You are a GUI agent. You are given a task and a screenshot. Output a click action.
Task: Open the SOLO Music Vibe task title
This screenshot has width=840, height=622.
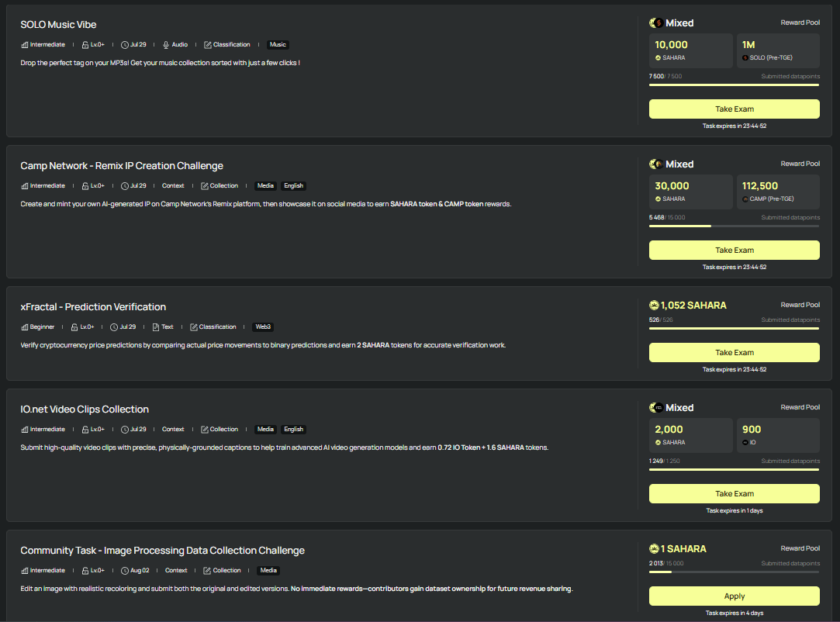(58, 25)
